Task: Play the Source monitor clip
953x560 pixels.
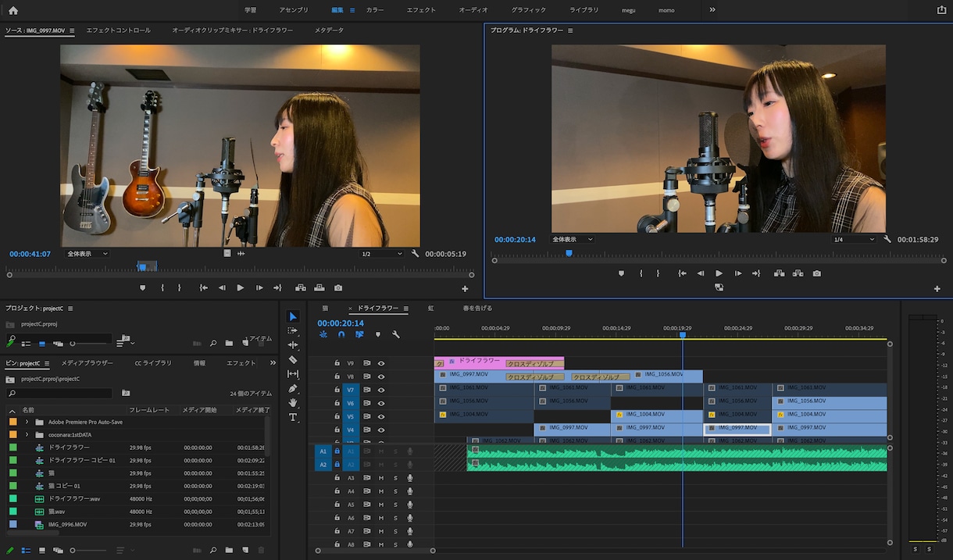Action: 241,287
